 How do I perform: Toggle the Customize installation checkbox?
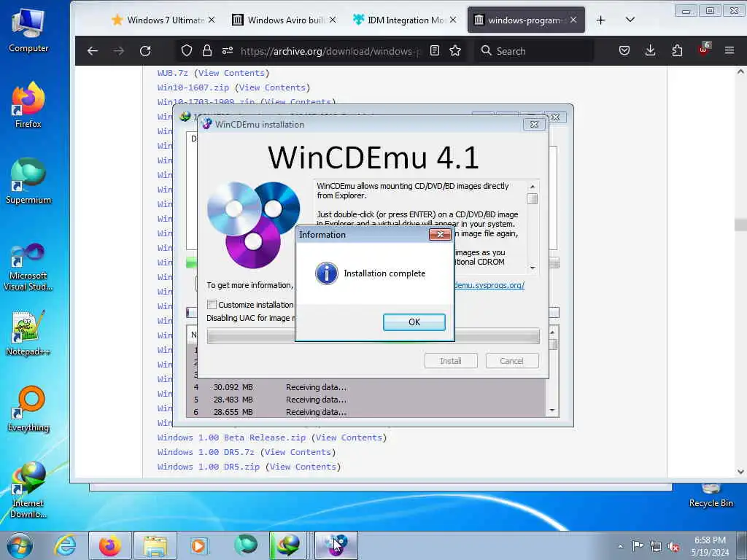coord(212,304)
